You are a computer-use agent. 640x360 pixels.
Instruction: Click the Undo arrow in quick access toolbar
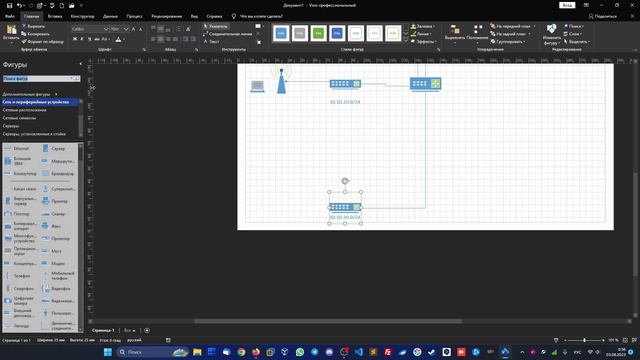tap(19, 5)
